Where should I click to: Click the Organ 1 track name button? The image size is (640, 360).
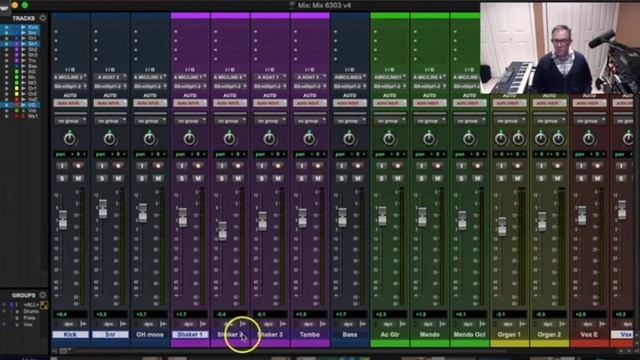point(510,335)
